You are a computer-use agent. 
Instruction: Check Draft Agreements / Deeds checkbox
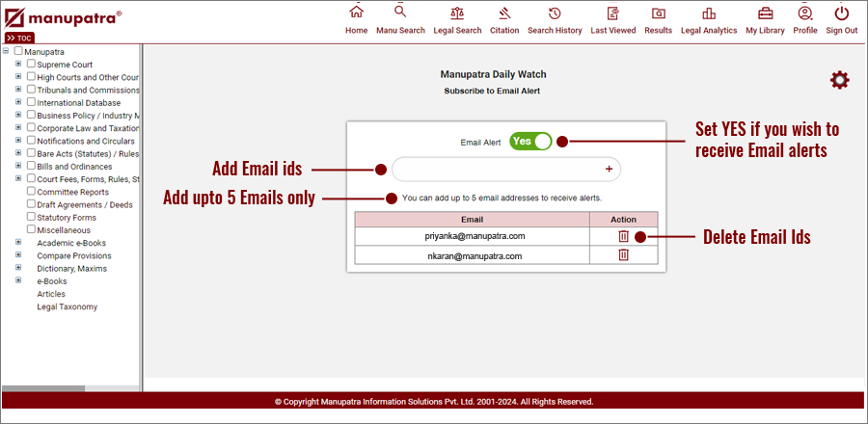pos(31,203)
